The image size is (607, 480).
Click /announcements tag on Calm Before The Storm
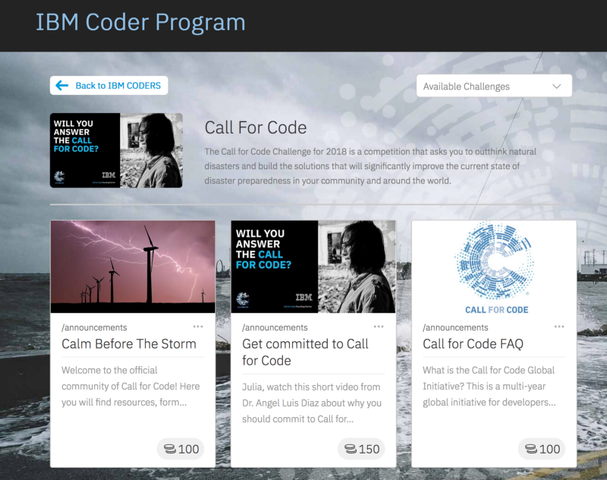[x=94, y=327]
